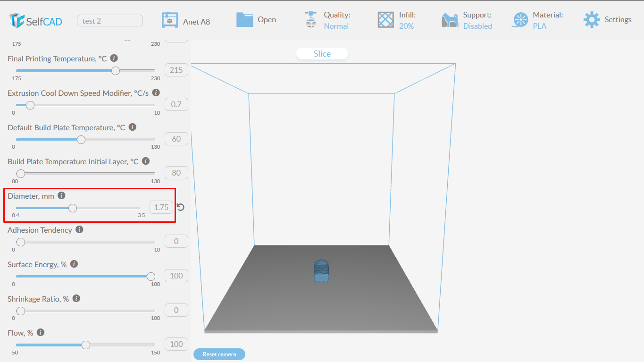Open Settings panel
The image size is (644, 362).
click(x=608, y=20)
